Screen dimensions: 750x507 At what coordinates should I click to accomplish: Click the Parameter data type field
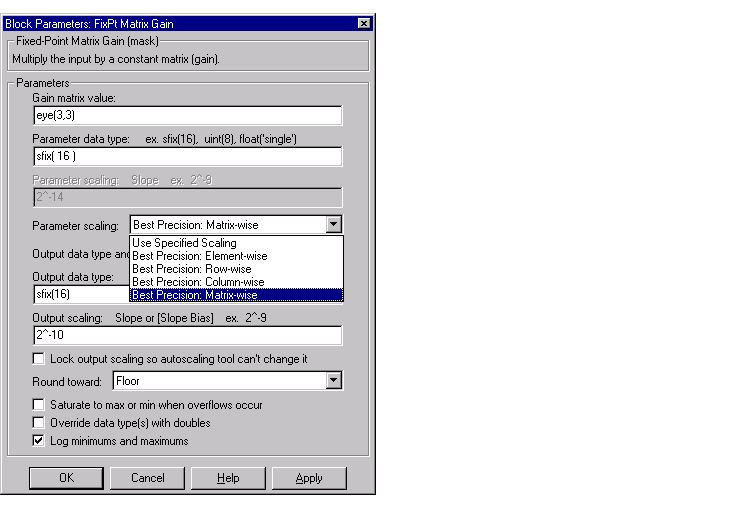coord(188,156)
